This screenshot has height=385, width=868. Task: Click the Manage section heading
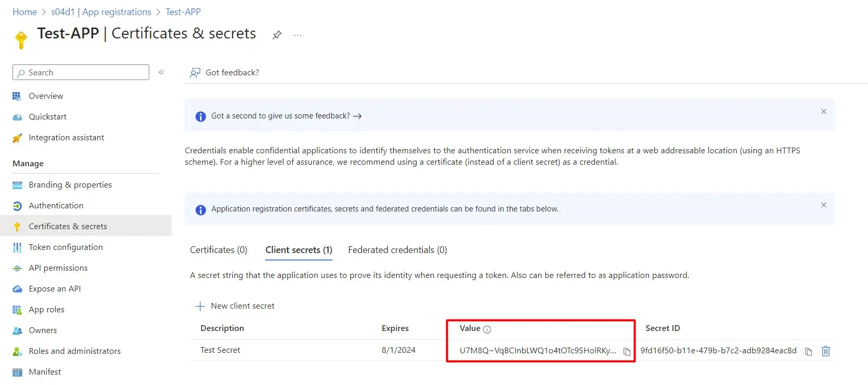(x=28, y=164)
